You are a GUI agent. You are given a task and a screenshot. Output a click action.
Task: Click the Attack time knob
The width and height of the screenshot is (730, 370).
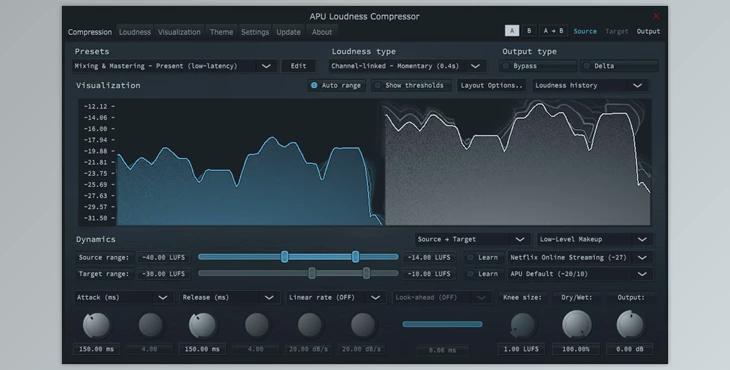point(96,325)
